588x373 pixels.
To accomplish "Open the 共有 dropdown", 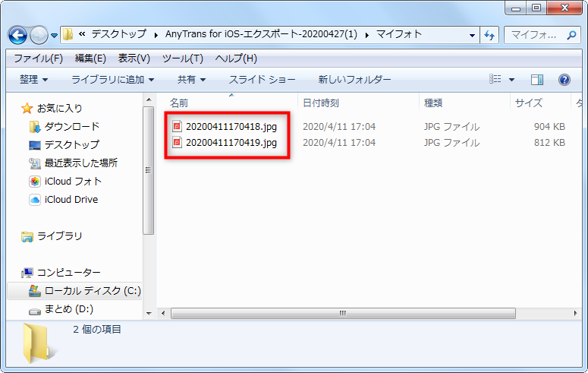I will pos(192,80).
